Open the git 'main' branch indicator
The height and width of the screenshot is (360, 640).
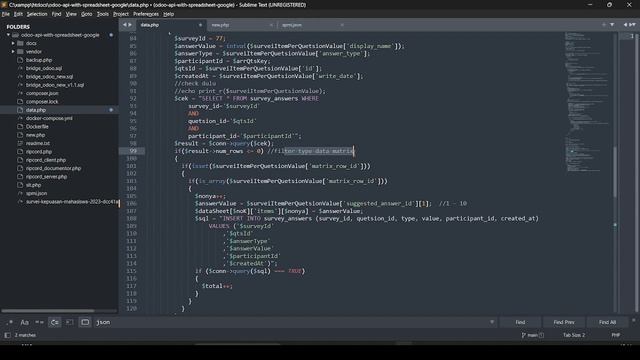(x=532, y=335)
